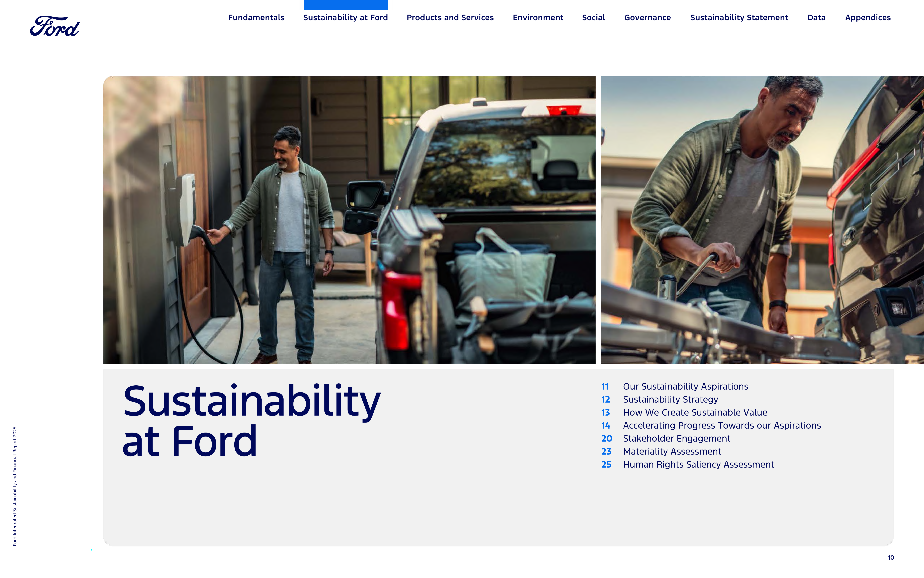This screenshot has width=924, height=578.
Task: Click page number 13 in contents
Action: coord(605,412)
